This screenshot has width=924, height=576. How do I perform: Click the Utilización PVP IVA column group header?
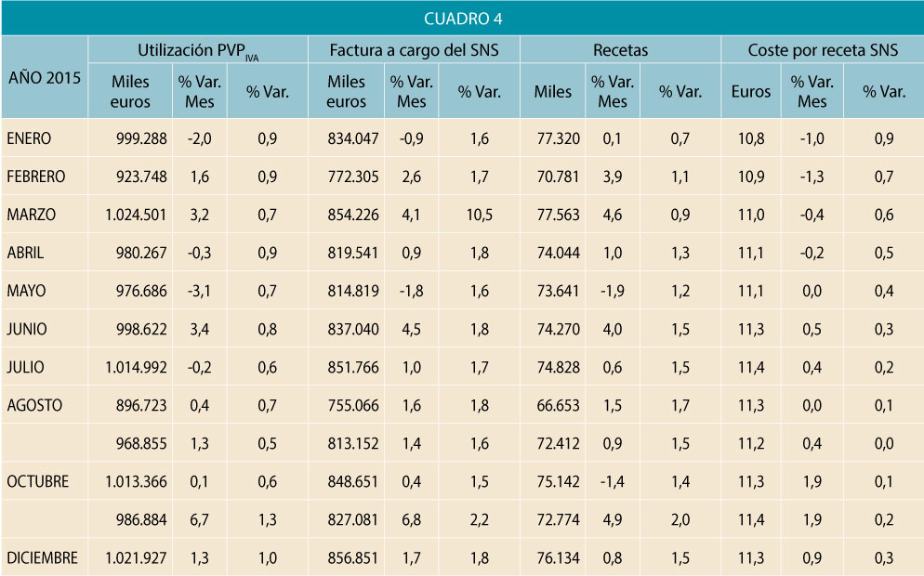click(198, 50)
